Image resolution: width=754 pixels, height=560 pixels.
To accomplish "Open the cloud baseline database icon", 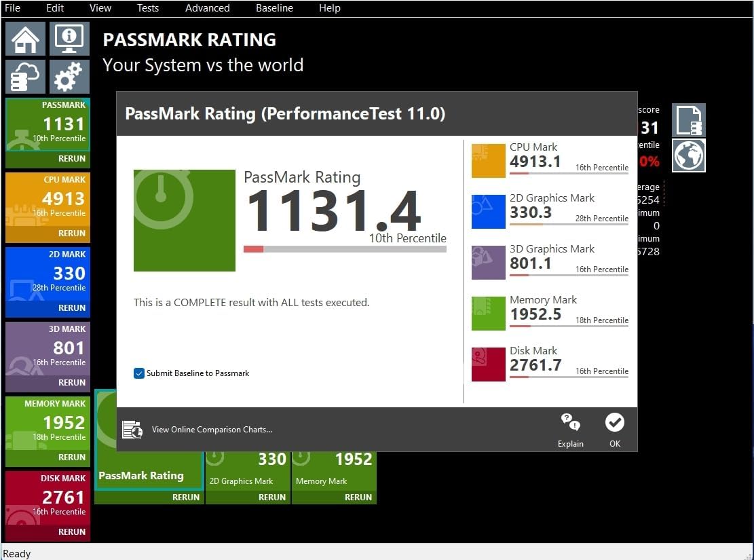I will (26, 77).
